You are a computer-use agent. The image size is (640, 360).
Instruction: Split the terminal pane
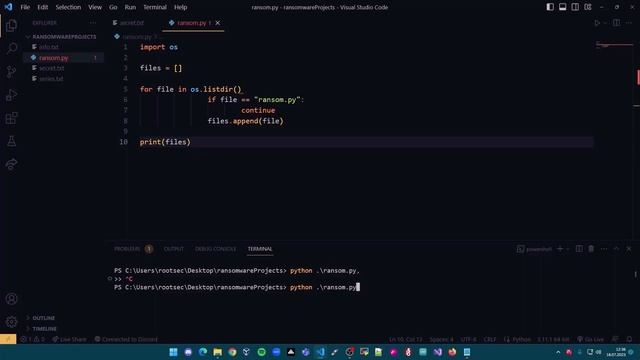coord(579,249)
